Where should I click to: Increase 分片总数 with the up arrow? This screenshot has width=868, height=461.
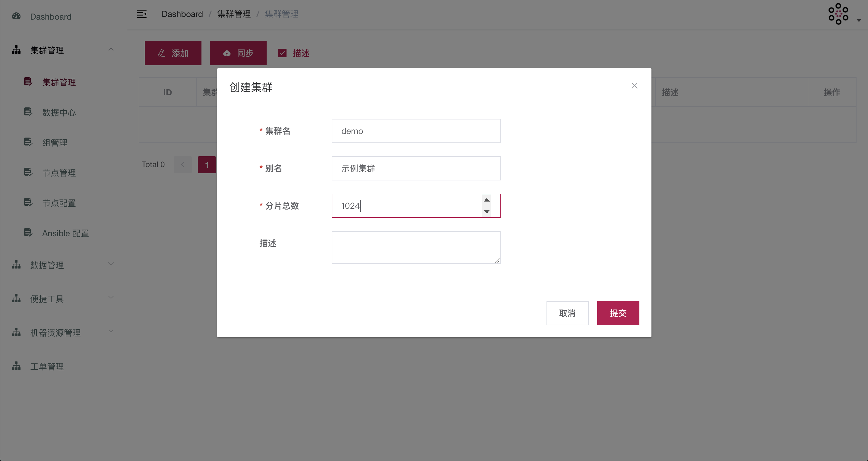(x=486, y=200)
